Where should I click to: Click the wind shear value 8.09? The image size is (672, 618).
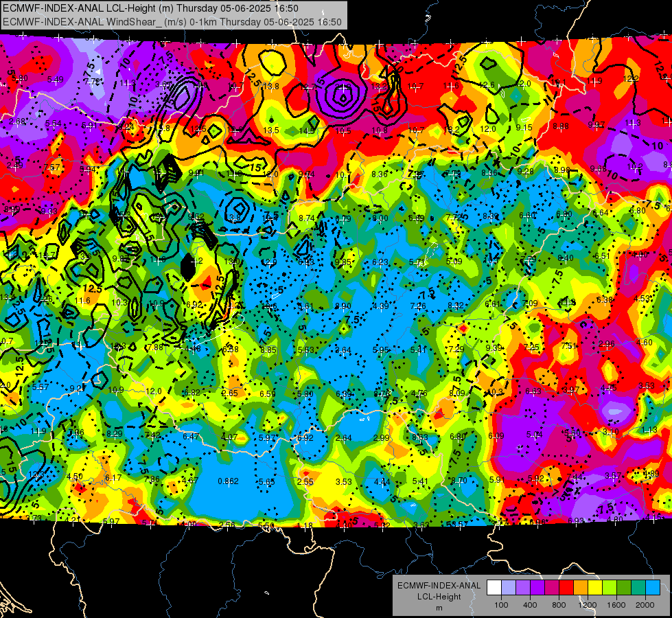(x=457, y=393)
